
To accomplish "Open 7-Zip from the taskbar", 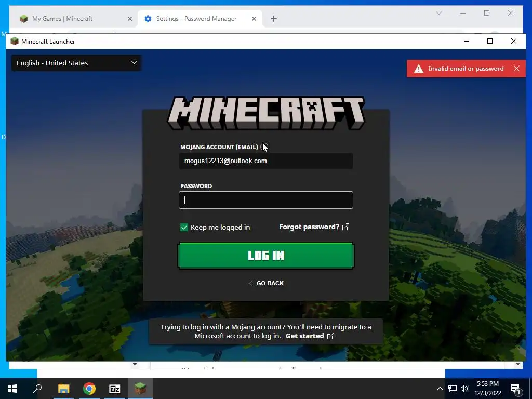I will pos(115,389).
